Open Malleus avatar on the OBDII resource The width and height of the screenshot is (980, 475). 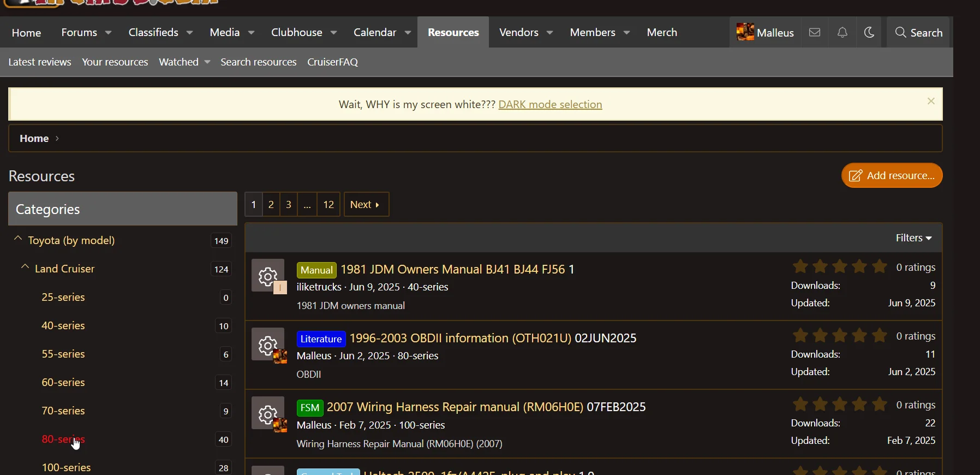[280, 357]
